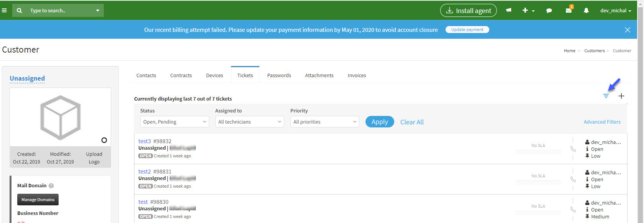Expand the search box dropdown arrow
This screenshot has width=644, height=223.
coord(98,10)
